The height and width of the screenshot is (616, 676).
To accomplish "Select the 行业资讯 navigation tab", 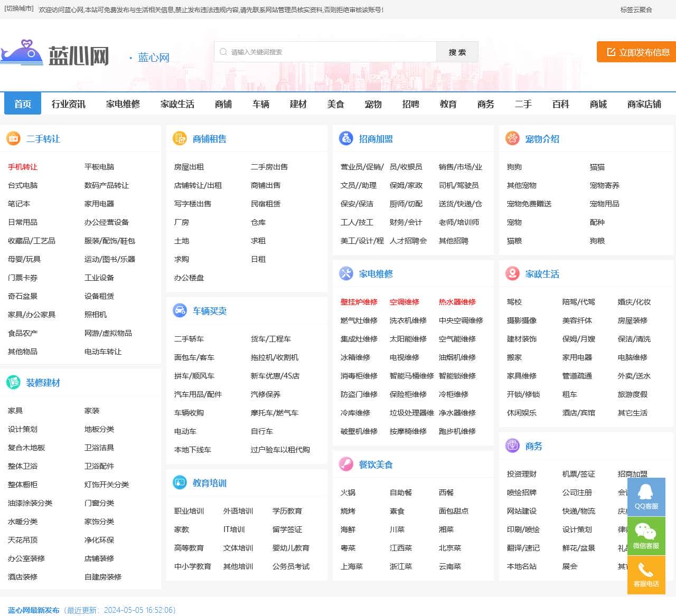I will 68,104.
